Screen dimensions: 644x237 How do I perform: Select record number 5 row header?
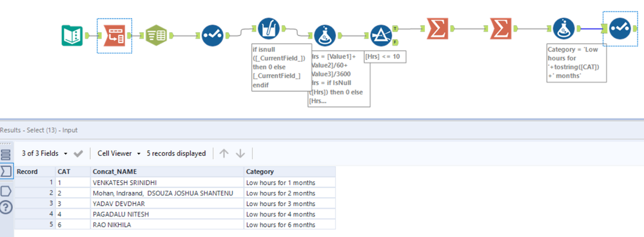pyautogui.click(x=35, y=225)
